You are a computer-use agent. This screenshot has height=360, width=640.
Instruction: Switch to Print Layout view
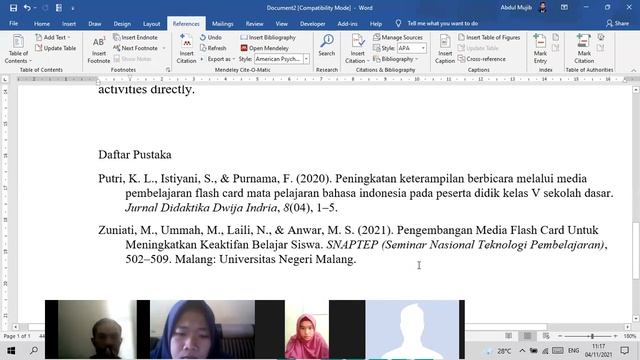point(527,336)
